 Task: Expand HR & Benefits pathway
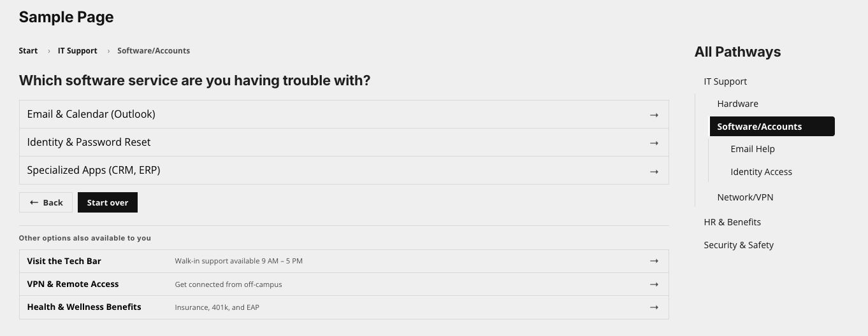[x=732, y=222]
